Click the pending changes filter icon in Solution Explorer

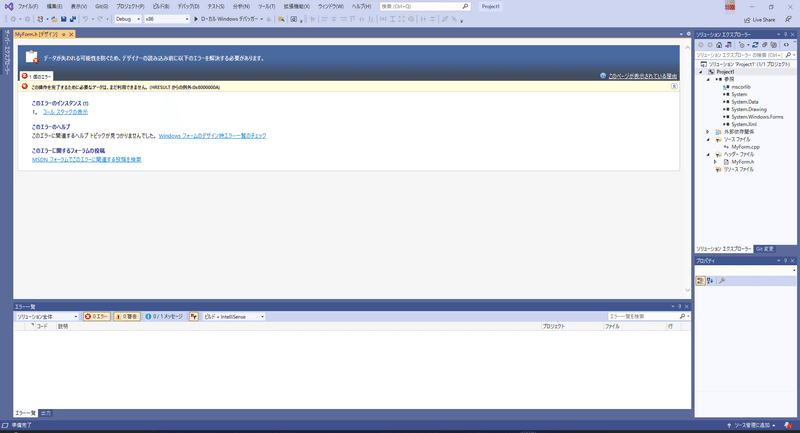[742, 45]
